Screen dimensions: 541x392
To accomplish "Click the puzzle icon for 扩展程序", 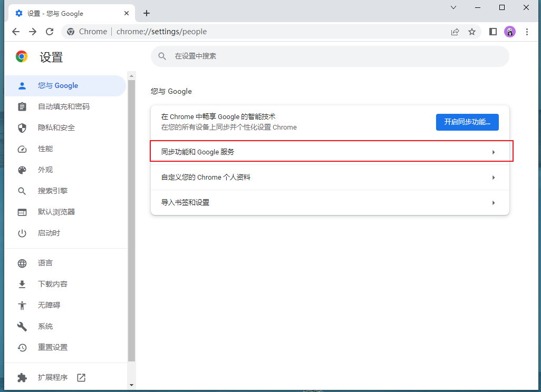I will 22,378.
